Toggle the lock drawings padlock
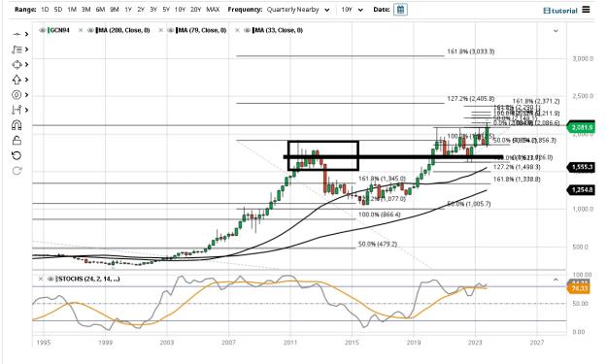Screen dimensions: 607x364 point(17,140)
